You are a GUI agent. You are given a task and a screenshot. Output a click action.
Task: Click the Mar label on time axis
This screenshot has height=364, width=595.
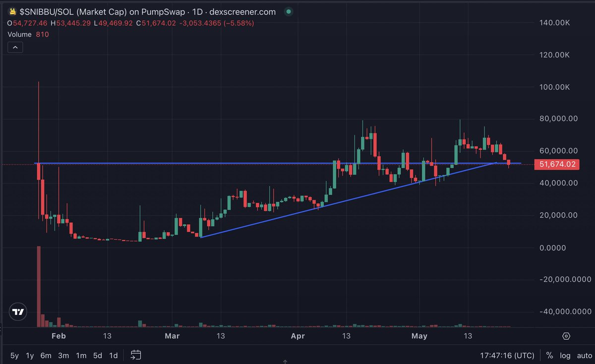pyautogui.click(x=173, y=336)
